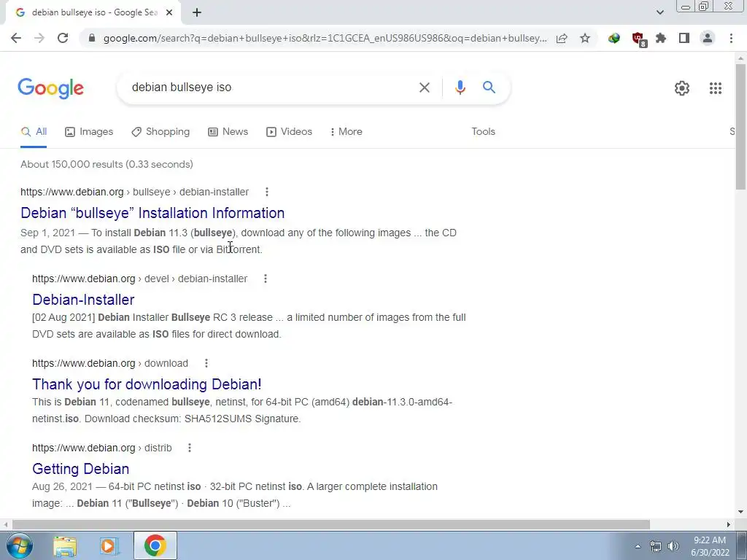
Task: Open the Chrome profile avatar
Action: pos(708,38)
